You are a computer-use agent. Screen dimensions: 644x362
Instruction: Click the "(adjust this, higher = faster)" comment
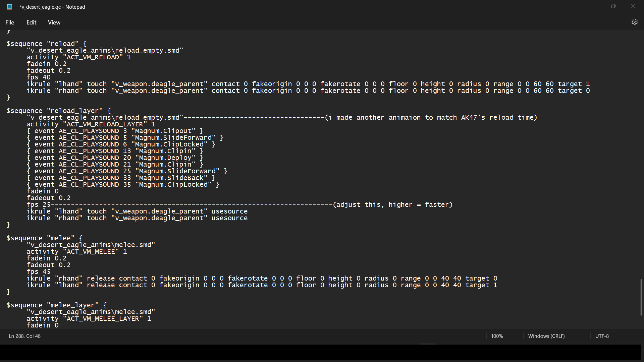[392, 205]
